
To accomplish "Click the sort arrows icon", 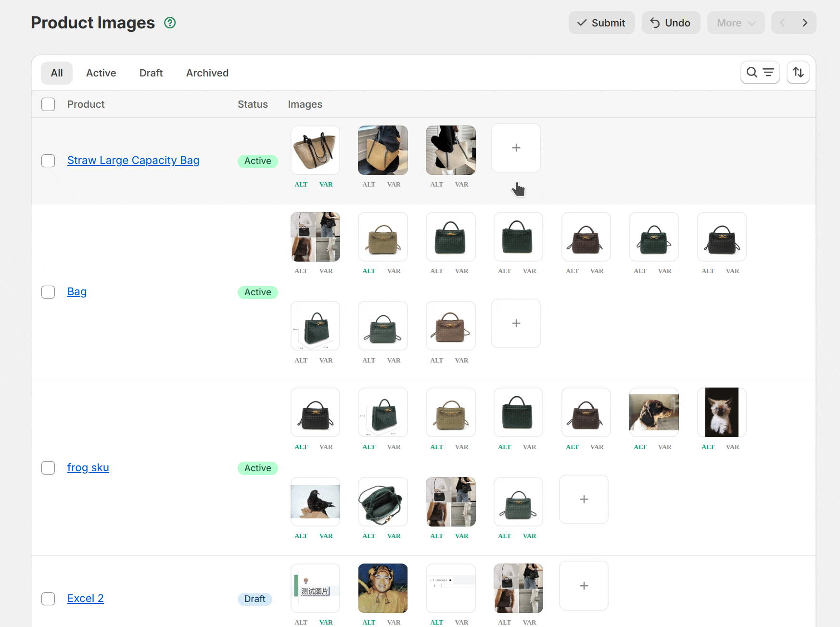I will click(798, 73).
